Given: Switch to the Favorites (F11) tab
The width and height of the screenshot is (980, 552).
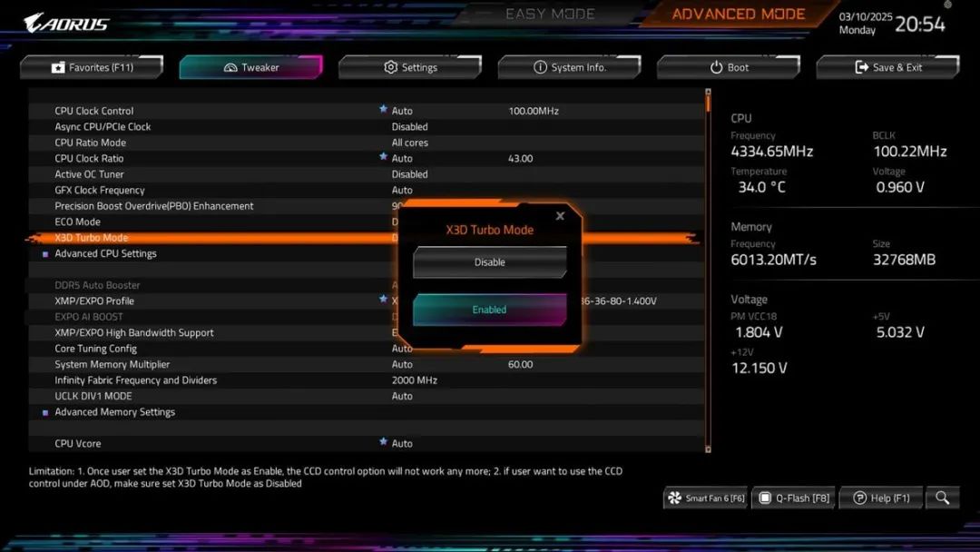Looking at the screenshot, I should tap(92, 67).
